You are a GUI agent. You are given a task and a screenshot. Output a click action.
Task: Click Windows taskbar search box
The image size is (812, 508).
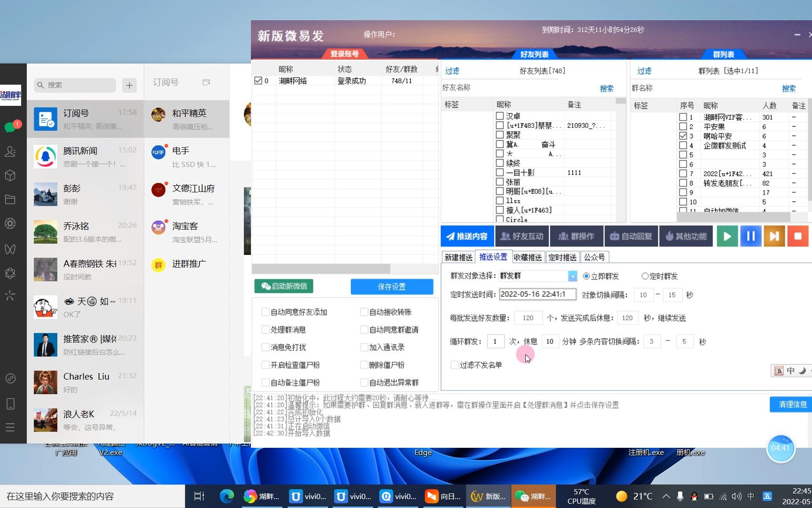[x=93, y=496]
